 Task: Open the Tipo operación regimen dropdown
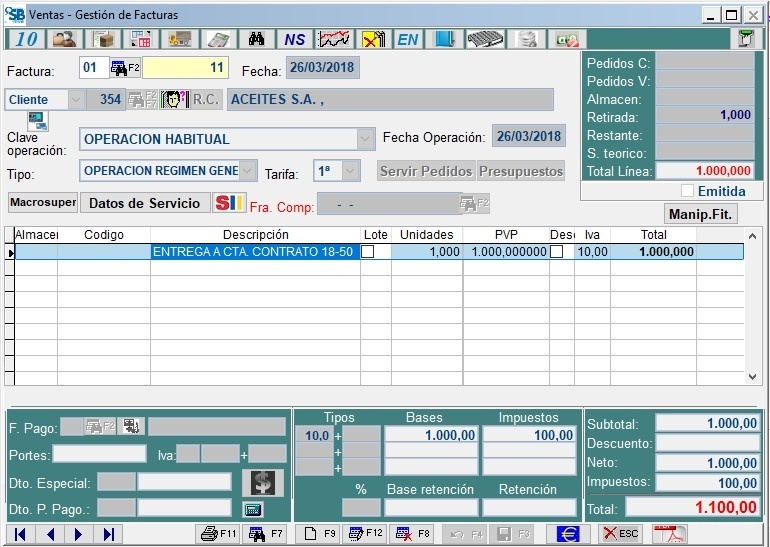pyautogui.click(x=248, y=171)
